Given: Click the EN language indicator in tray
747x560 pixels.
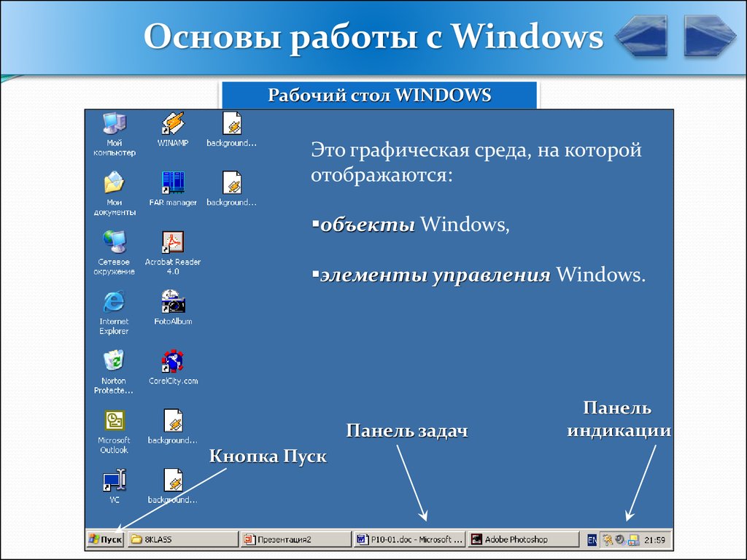Looking at the screenshot, I should (x=592, y=540).
